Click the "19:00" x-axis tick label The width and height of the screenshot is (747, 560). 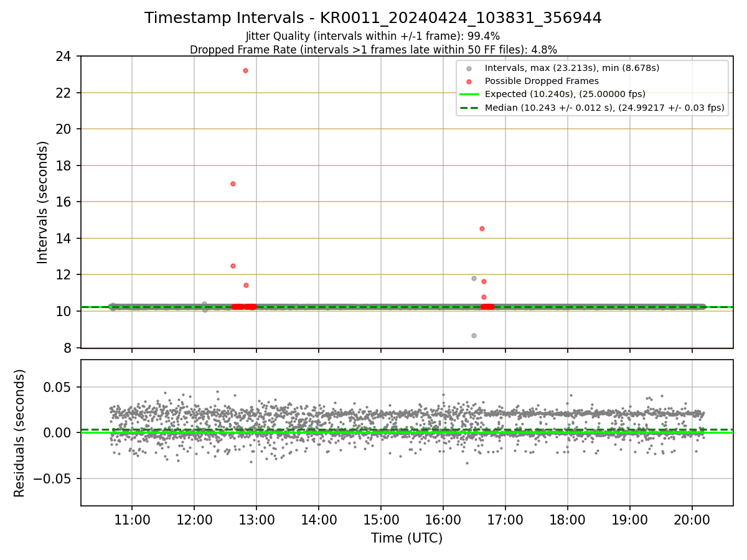click(630, 520)
